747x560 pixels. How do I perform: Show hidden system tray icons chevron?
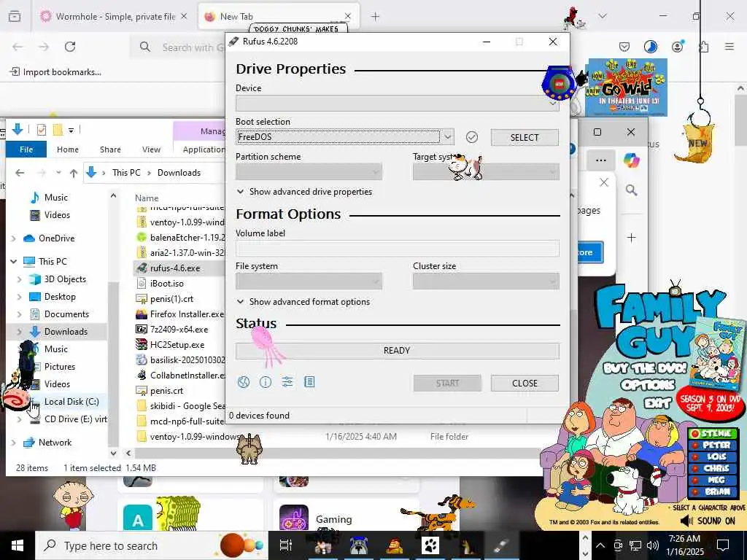pos(601,545)
